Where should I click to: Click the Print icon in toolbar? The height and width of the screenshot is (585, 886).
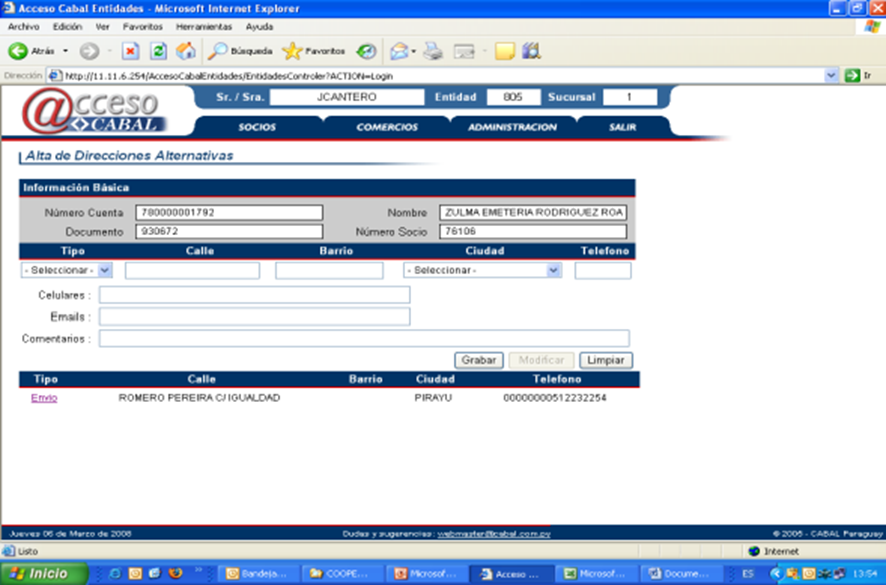(432, 51)
